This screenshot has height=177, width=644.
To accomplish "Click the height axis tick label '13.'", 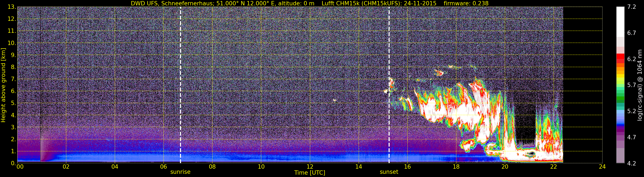I will 12,7.
